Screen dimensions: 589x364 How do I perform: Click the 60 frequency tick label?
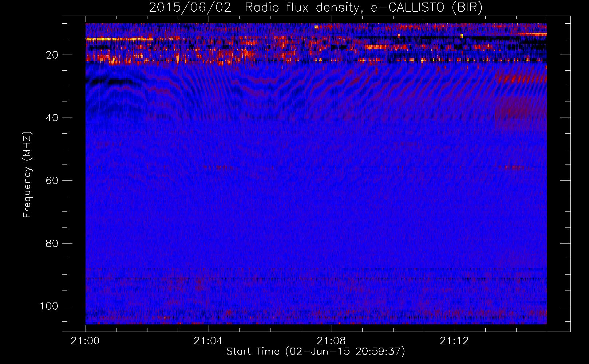point(52,181)
